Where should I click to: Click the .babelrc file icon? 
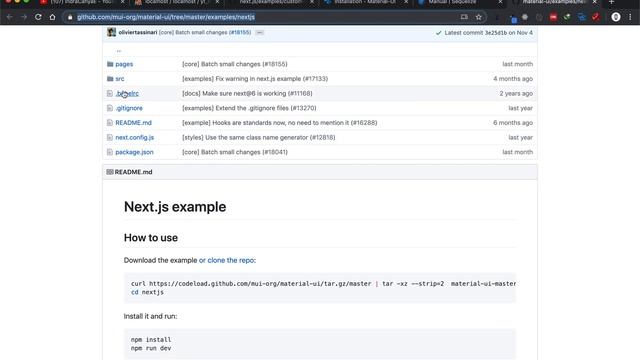110,93
